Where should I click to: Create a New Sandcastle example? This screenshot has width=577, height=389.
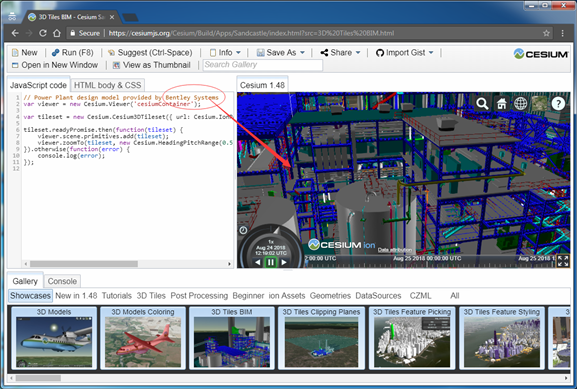25,53
